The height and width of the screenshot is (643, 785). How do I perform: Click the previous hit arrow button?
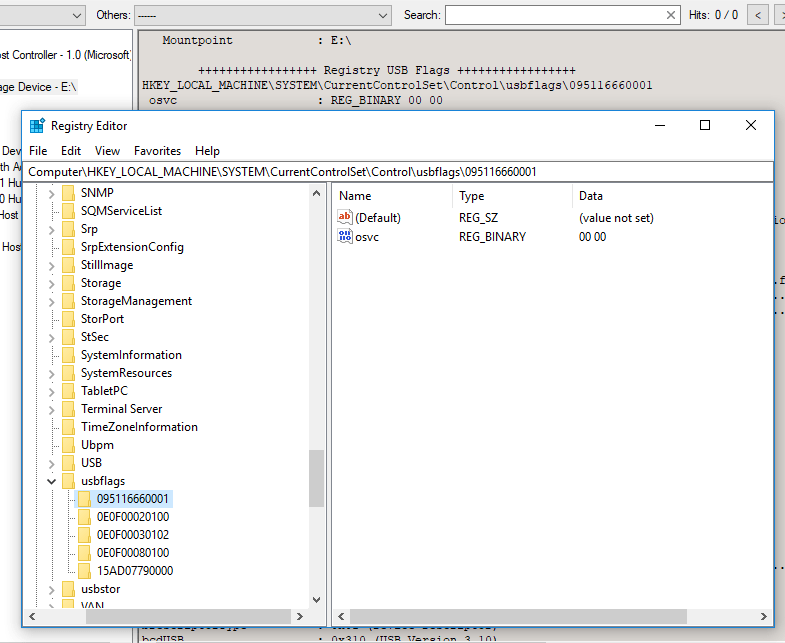[x=758, y=15]
